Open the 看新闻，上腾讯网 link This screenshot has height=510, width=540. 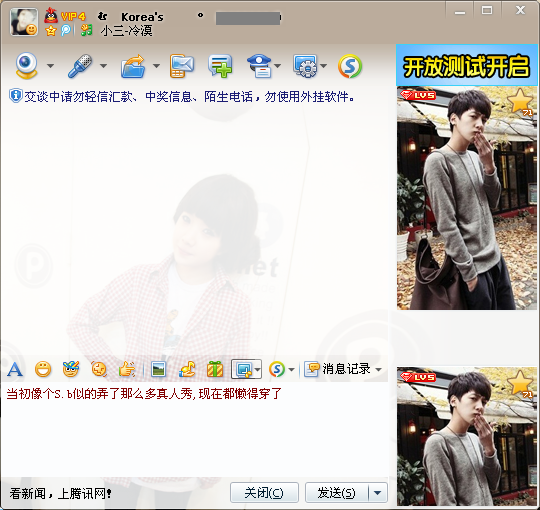point(60,493)
